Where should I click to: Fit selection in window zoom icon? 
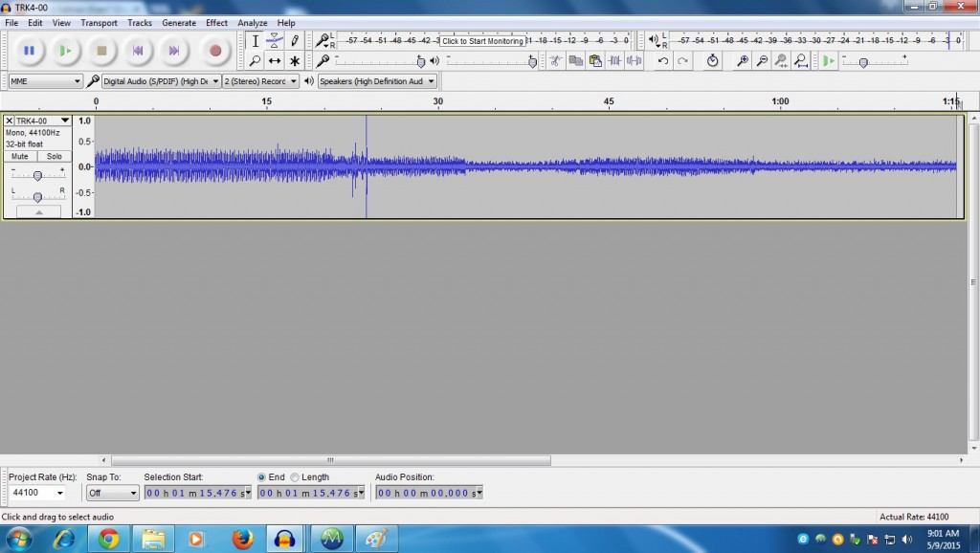781,60
